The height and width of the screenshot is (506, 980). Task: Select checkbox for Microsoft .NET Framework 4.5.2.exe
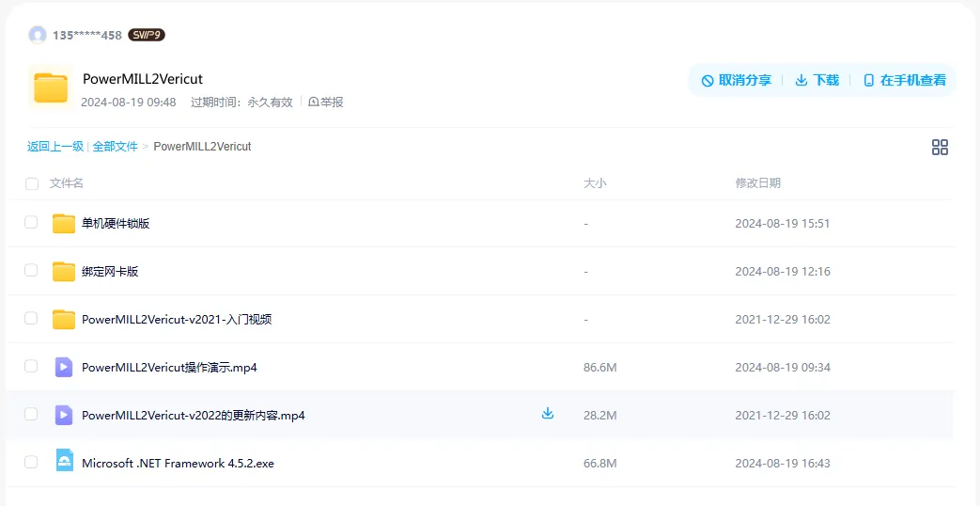pos(31,463)
